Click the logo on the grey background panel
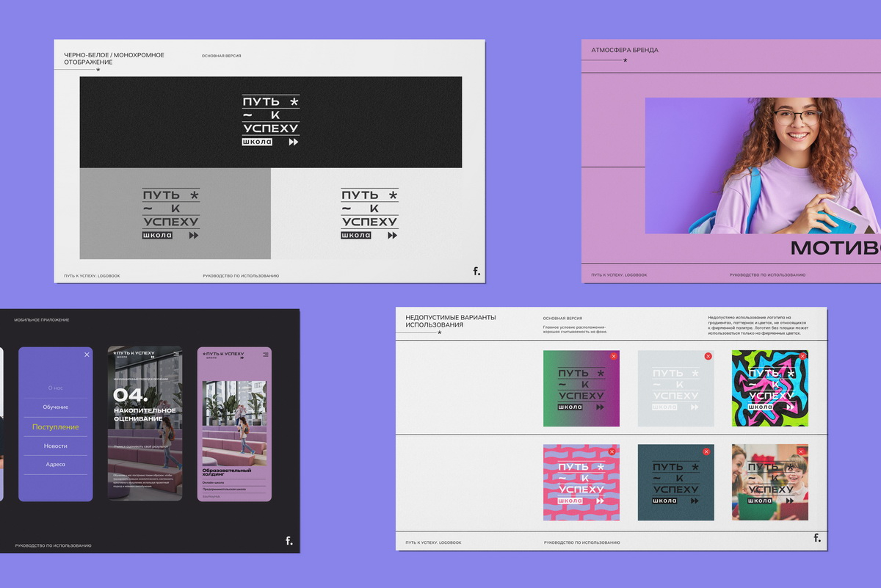The width and height of the screenshot is (881, 588). click(171, 214)
